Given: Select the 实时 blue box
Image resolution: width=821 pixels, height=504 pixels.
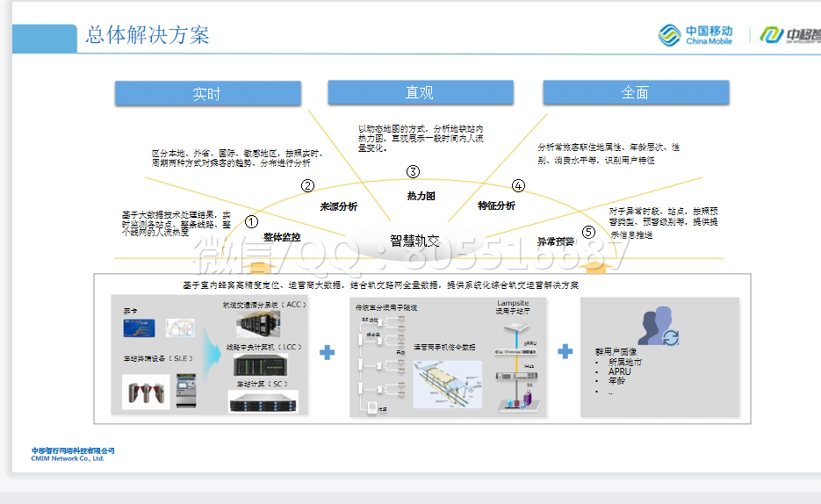Looking at the screenshot, I should coord(208,94).
